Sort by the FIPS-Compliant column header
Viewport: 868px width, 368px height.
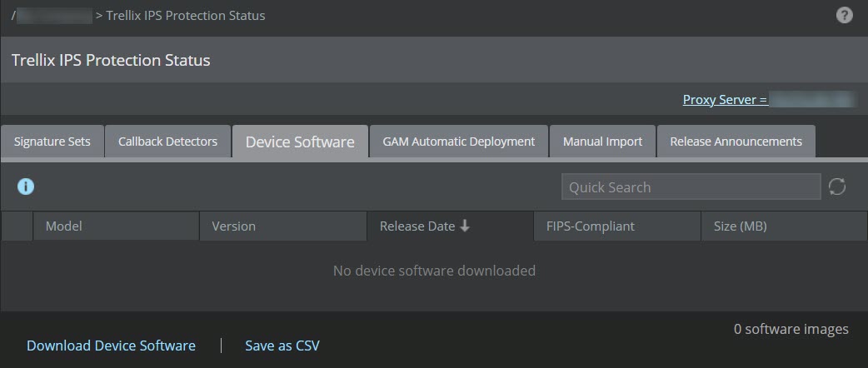[617, 226]
